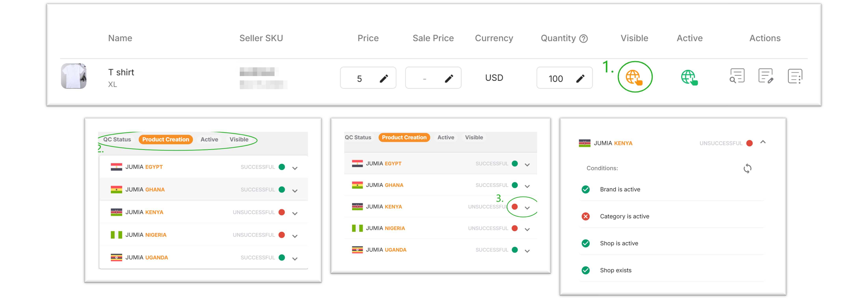The width and height of the screenshot is (868, 301).
Task: Expand Jumia Egypt row in left panel
Action: pos(295,168)
